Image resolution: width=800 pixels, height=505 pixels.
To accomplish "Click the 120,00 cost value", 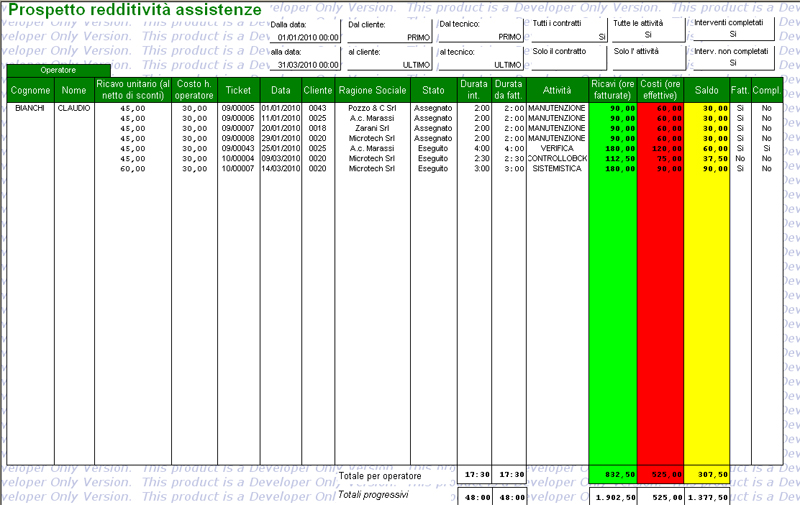I will [x=667, y=148].
